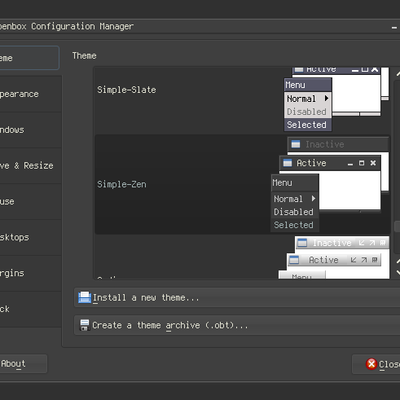The width and height of the screenshot is (400, 400).
Task: Click the Simple-Zen theme preview thumbnail
Action: click(x=330, y=184)
